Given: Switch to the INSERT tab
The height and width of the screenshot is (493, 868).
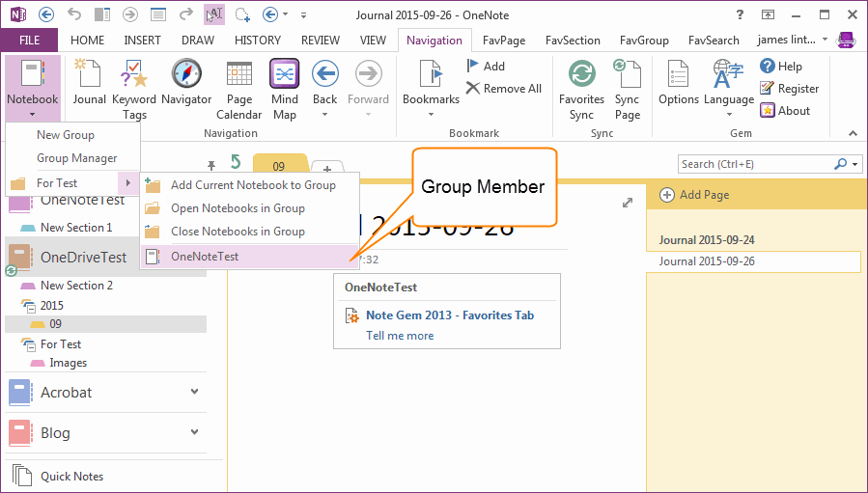Looking at the screenshot, I should pos(142,41).
